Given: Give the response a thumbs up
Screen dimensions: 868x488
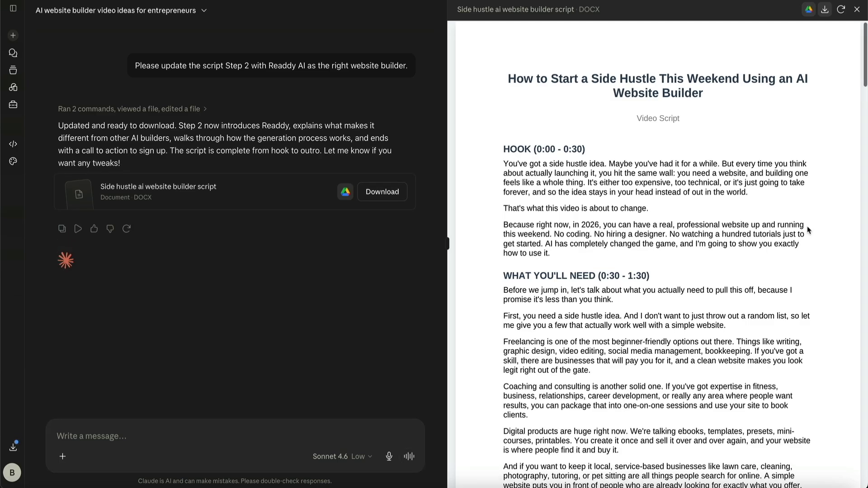Looking at the screenshot, I should point(94,229).
